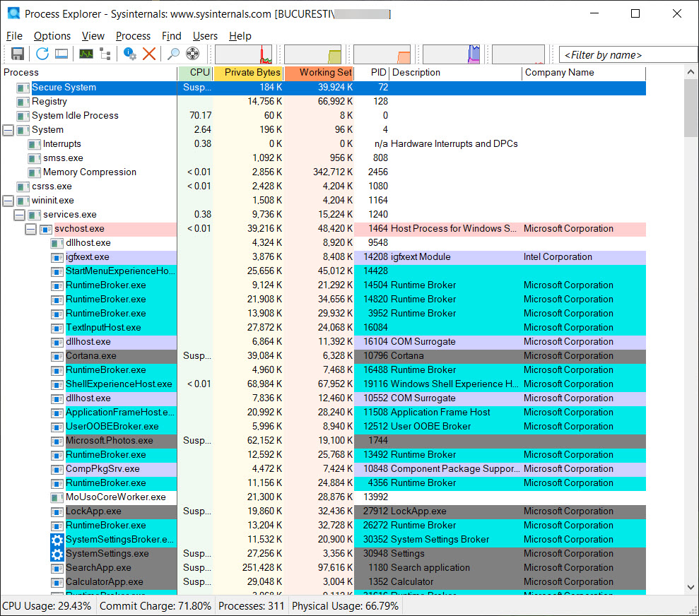Open the CPU usage mini graph
Viewport: 699px width, 616px height.
[x=243, y=54]
